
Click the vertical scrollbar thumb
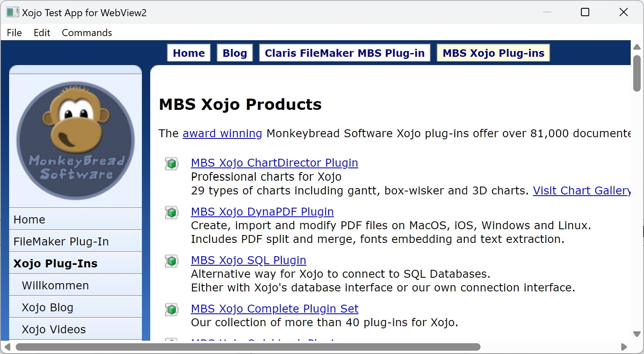(636, 73)
